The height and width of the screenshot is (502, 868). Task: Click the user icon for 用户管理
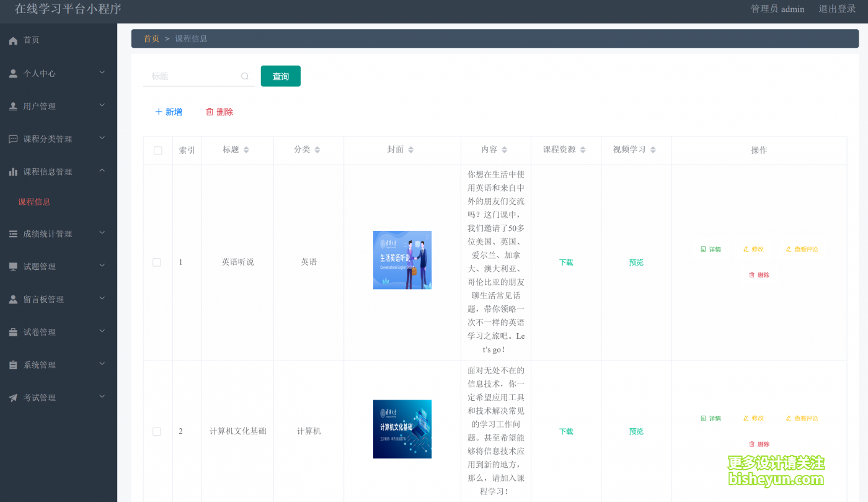click(13, 105)
